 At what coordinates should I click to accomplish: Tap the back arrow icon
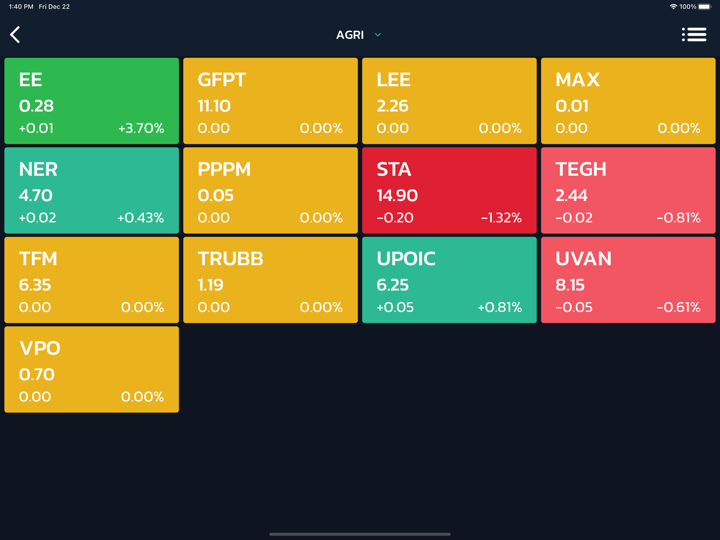pyautogui.click(x=15, y=35)
